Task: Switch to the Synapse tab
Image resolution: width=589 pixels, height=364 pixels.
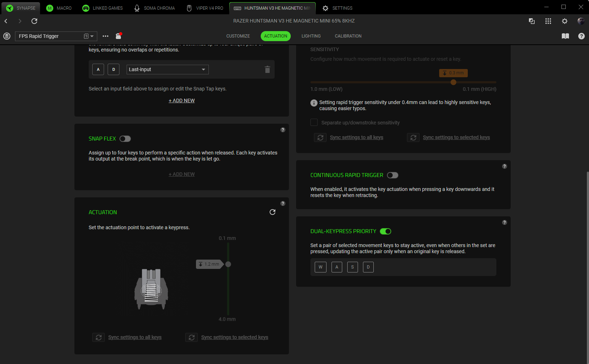Action: point(21,8)
